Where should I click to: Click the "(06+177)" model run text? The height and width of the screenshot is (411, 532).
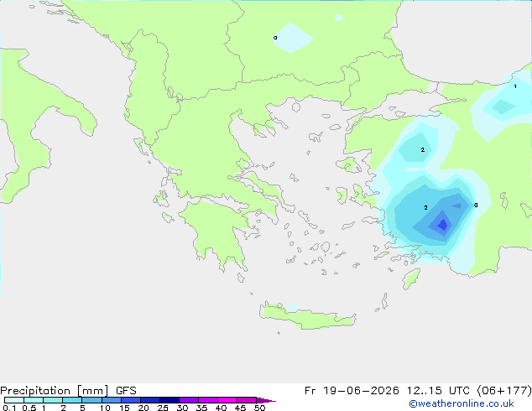pyautogui.click(x=503, y=391)
